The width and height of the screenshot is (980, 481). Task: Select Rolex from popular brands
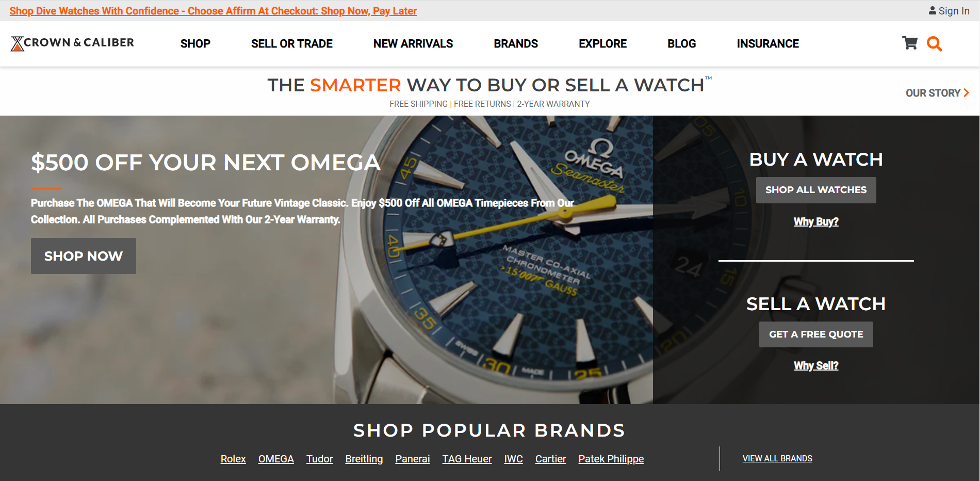click(233, 459)
